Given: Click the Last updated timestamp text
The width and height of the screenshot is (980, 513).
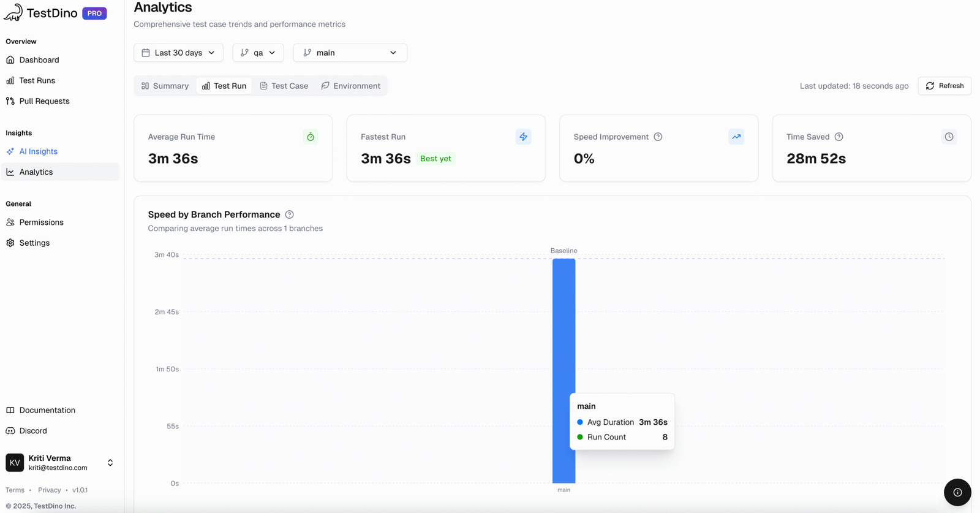Looking at the screenshot, I should [854, 86].
